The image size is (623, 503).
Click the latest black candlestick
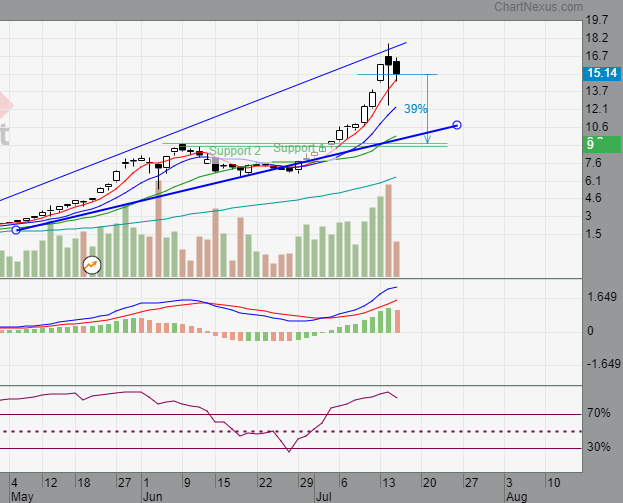point(397,68)
